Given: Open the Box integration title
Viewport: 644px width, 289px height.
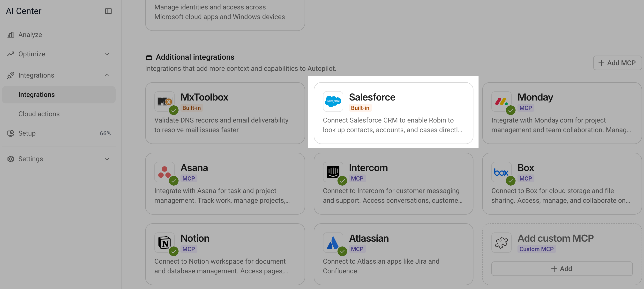Looking at the screenshot, I should (525, 168).
